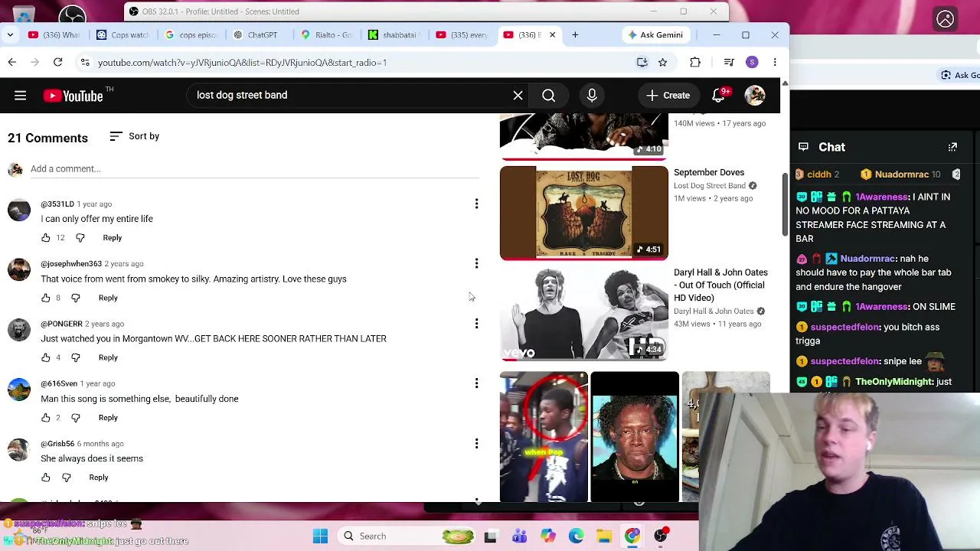The image size is (980, 551).
Task: Click the YouTube search magnifier button
Action: point(549,96)
